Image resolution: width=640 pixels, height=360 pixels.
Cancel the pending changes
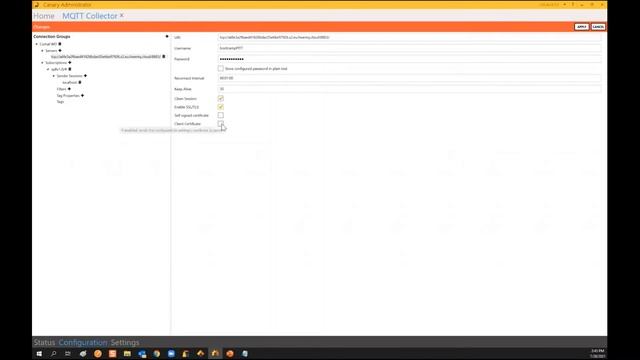(598, 27)
